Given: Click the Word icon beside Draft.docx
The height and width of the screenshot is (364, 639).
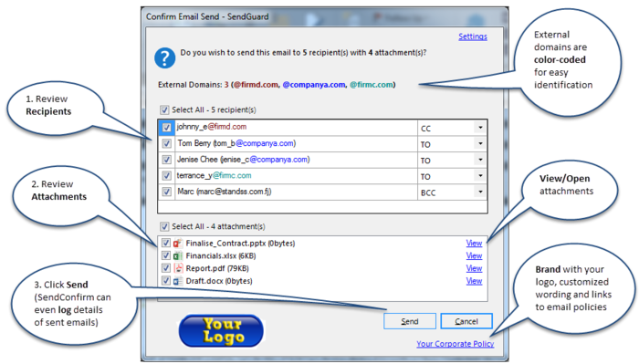Looking at the screenshot, I should (178, 281).
